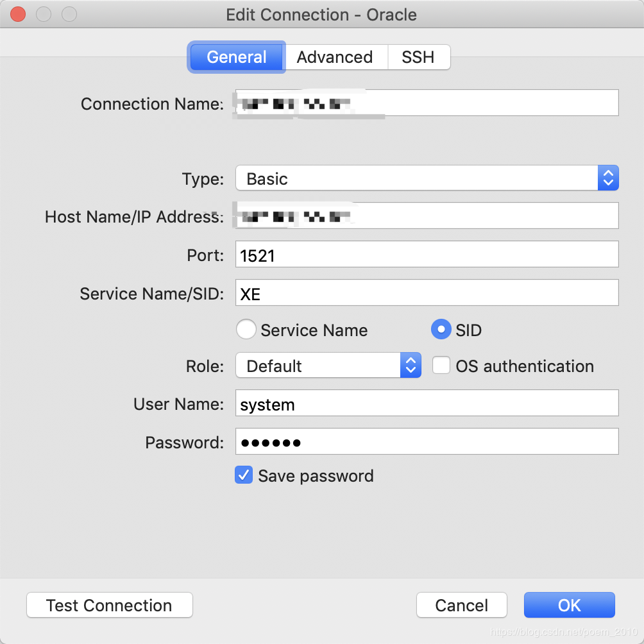The width and height of the screenshot is (644, 644).
Task: Click the Connection Name field
Action: 427,103
